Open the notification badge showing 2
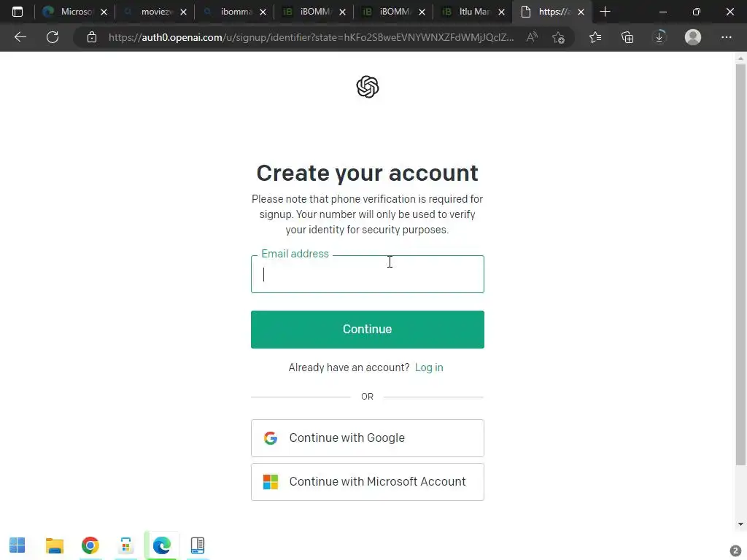 click(735, 550)
